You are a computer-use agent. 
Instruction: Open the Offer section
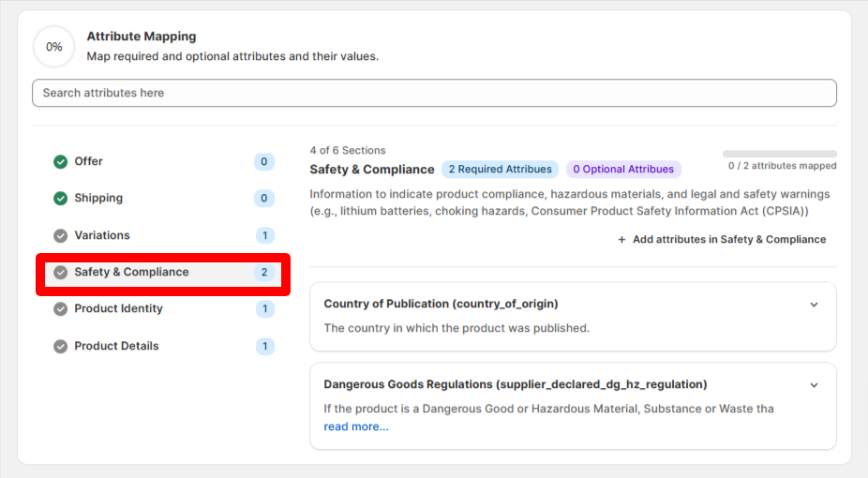[x=163, y=161]
